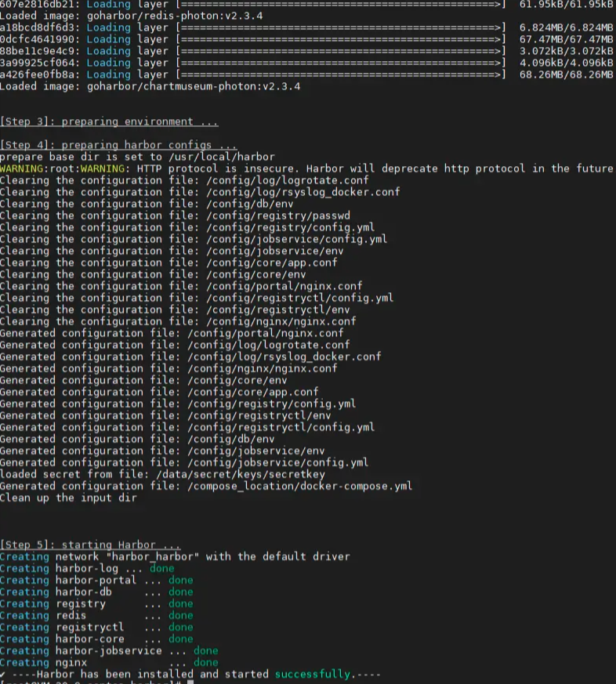Screen dimensions: 616x684
Task: Click the Generated /config/core/app.conf line
Action: click(159, 393)
